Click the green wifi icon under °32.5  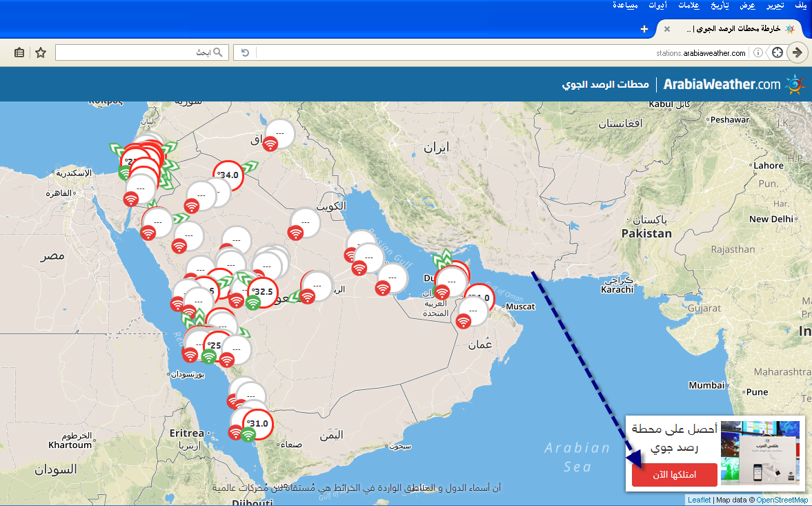click(252, 302)
